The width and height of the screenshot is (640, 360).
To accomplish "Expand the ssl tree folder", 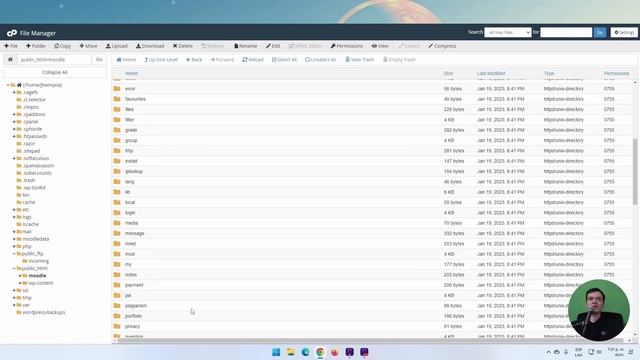I will pyautogui.click(x=14, y=291).
